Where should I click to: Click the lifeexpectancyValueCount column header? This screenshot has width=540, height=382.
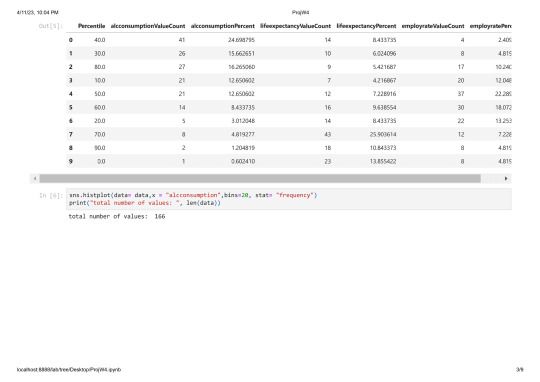click(295, 26)
